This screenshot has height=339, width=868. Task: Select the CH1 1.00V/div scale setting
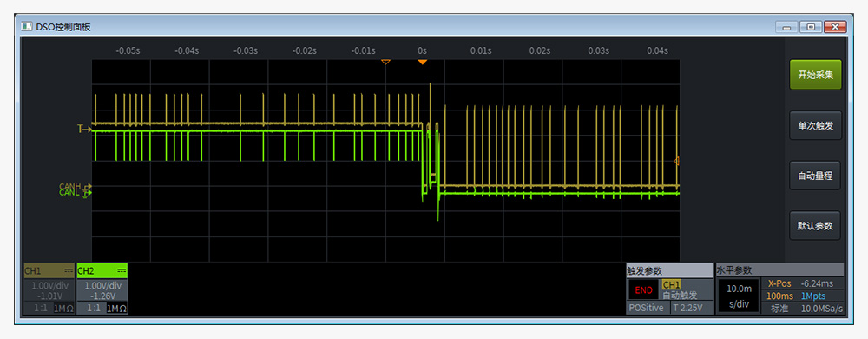[49, 286]
